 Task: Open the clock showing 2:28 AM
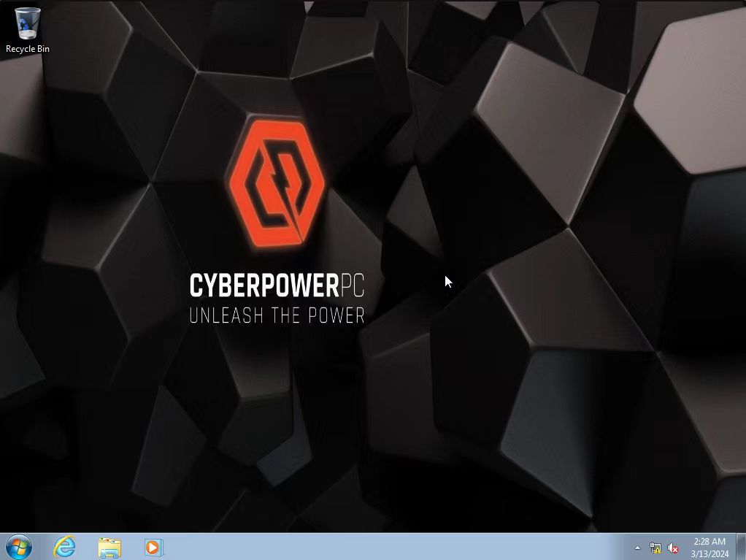tap(710, 548)
